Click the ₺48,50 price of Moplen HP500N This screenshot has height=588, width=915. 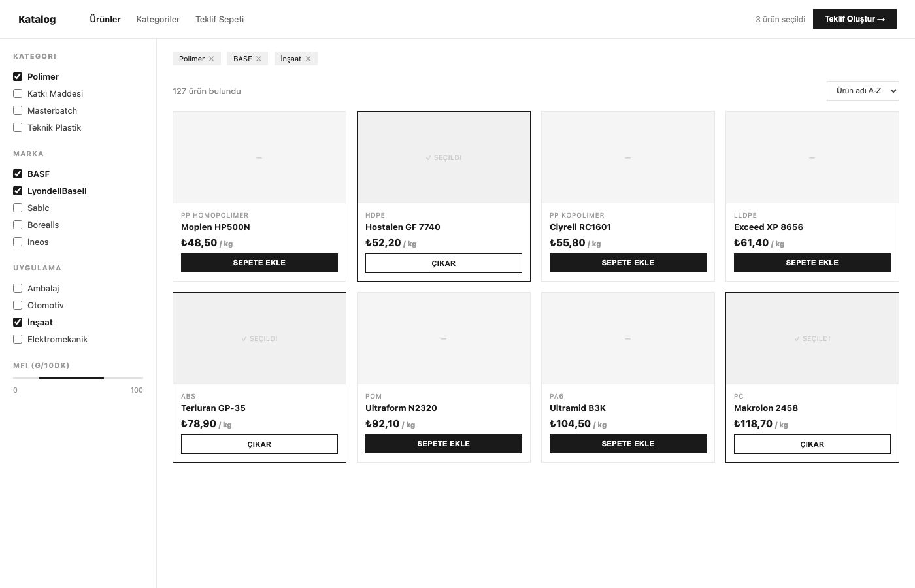(199, 243)
